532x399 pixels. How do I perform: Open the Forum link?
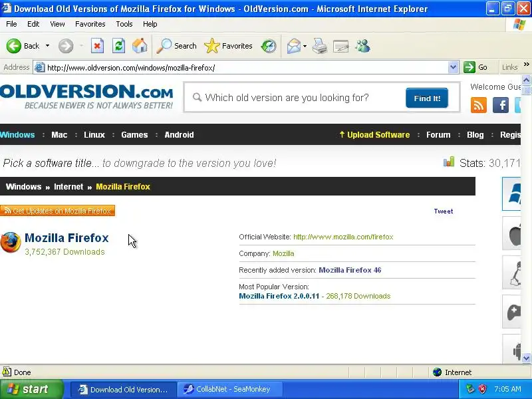pyautogui.click(x=438, y=135)
